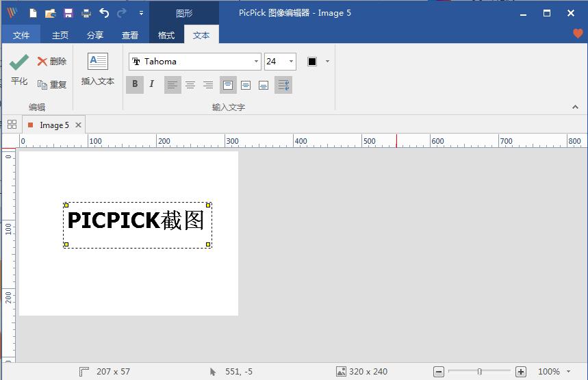Viewport: 588px width, 380px height.
Task: Click the 平化 flatten checkmark icon
Action: pos(19,62)
